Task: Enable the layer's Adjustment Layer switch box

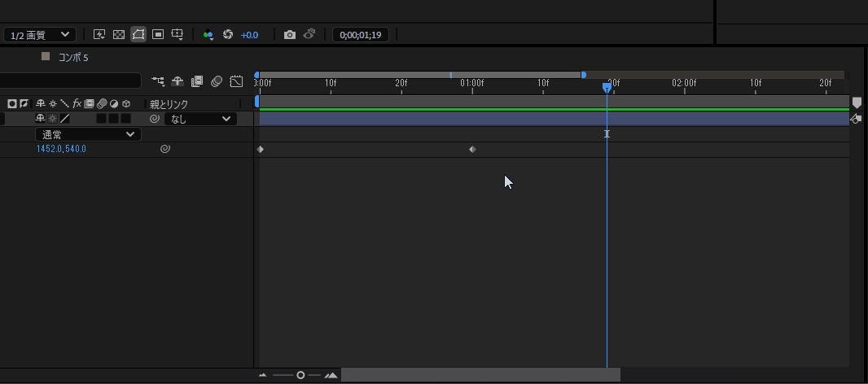Action: (113, 119)
